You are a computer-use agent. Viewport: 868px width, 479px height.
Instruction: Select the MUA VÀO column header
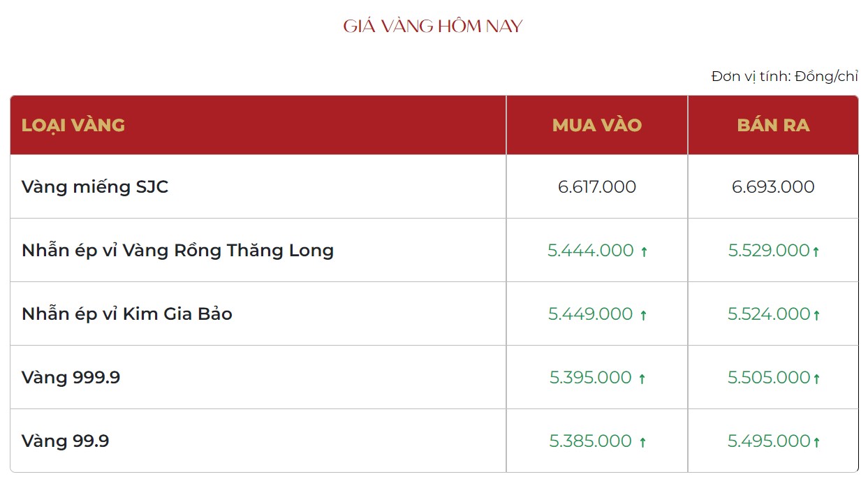click(x=597, y=125)
